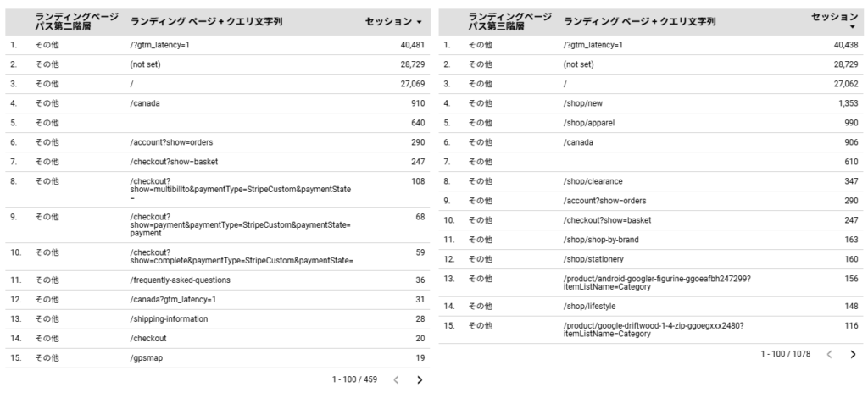The width and height of the screenshot is (868, 393).
Task: Select the /canada?gtm_latency=1 row
Action: (x=173, y=299)
